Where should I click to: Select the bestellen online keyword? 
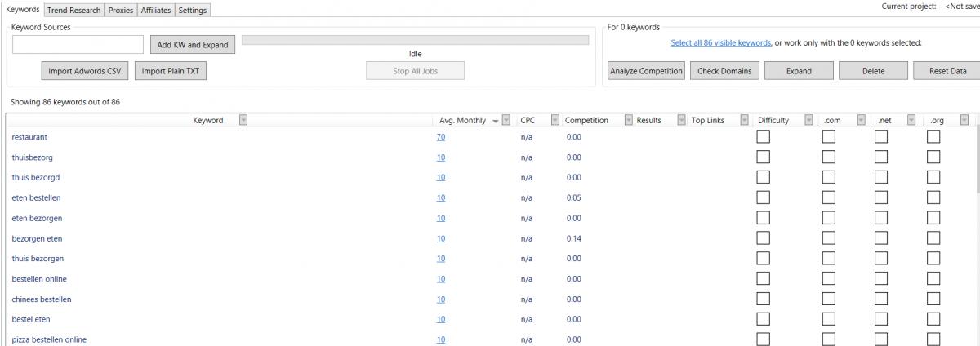[39, 279]
